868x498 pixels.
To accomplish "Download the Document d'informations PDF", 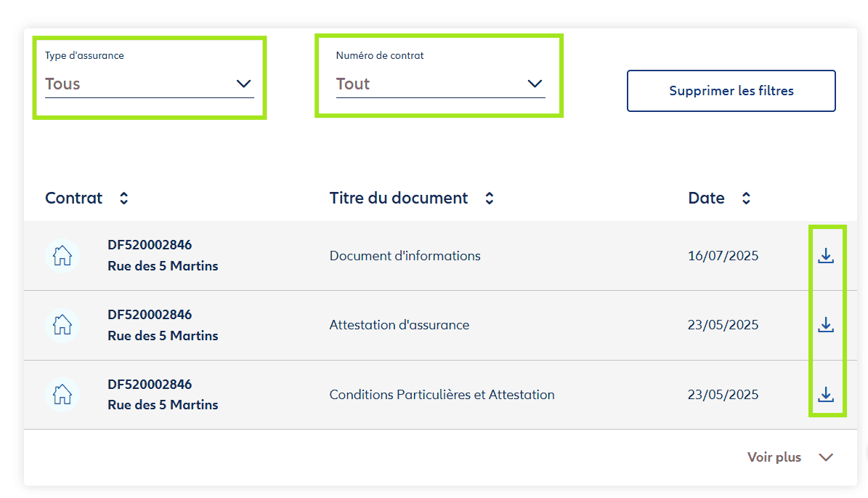I will click(x=826, y=256).
